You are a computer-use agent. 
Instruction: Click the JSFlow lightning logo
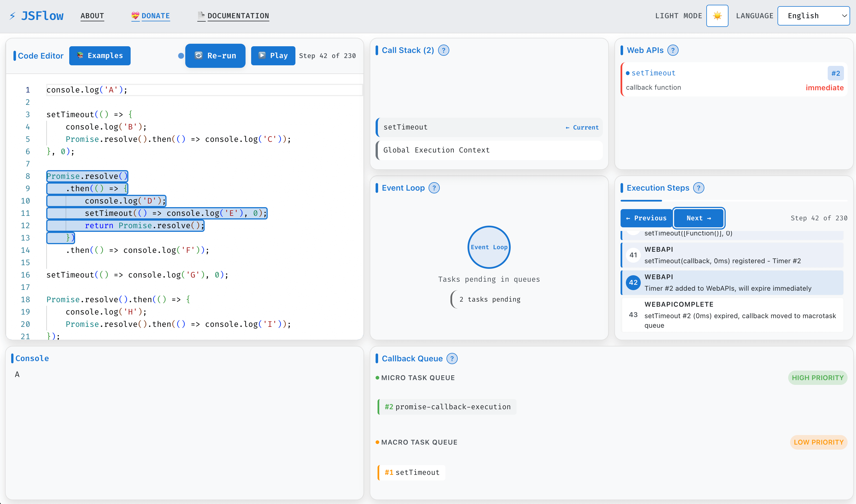[x=36, y=16]
